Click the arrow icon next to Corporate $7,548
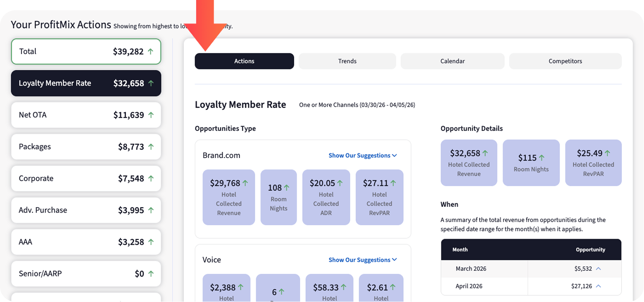 151,178
